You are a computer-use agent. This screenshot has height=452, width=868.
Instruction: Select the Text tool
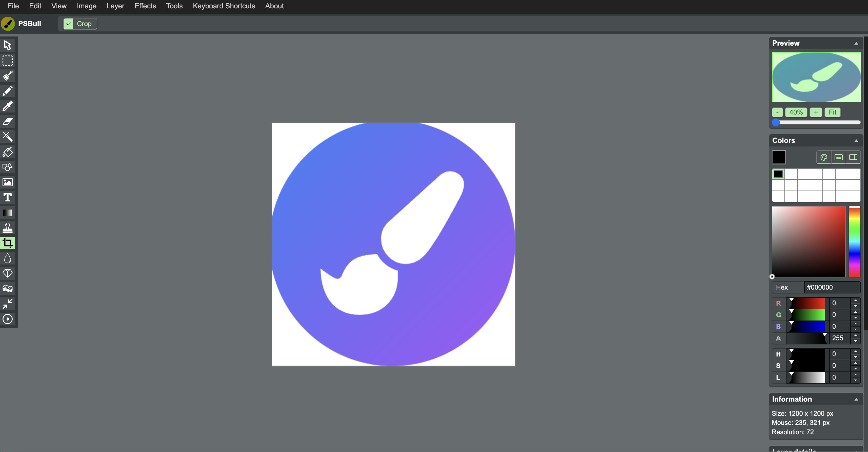pos(7,198)
